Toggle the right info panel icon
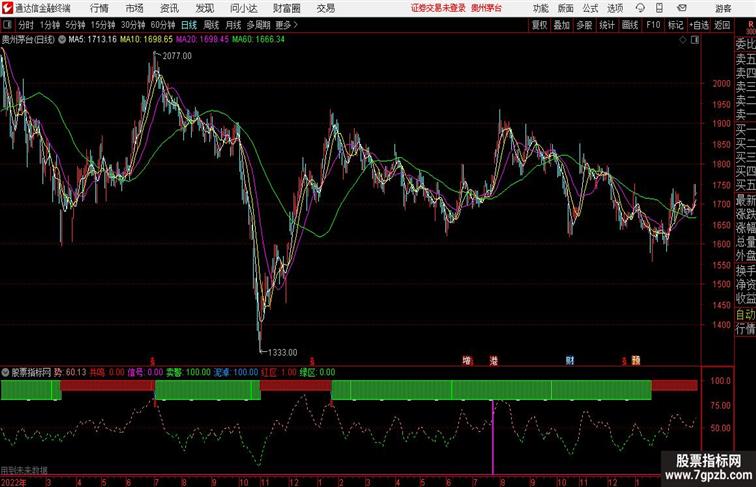 (x=695, y=40)
